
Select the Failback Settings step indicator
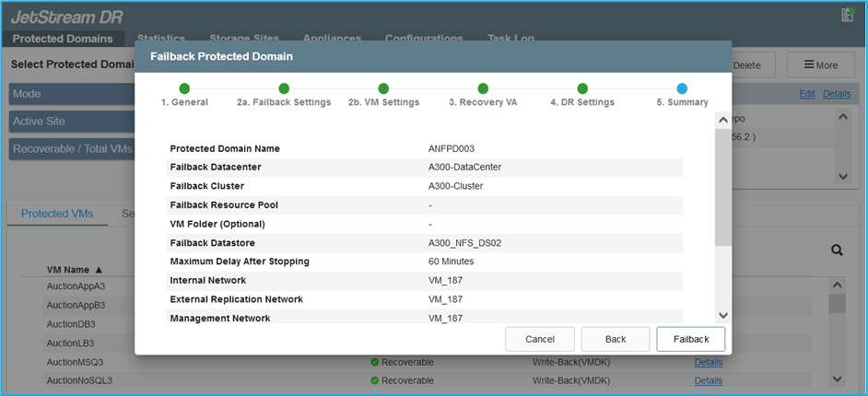click(284, 88)
